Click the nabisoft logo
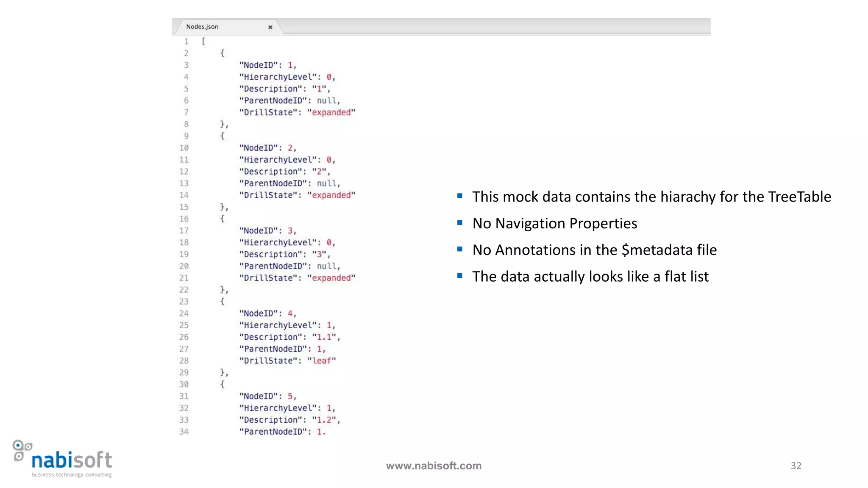This screenshot has height=488, width=868. 63,458
